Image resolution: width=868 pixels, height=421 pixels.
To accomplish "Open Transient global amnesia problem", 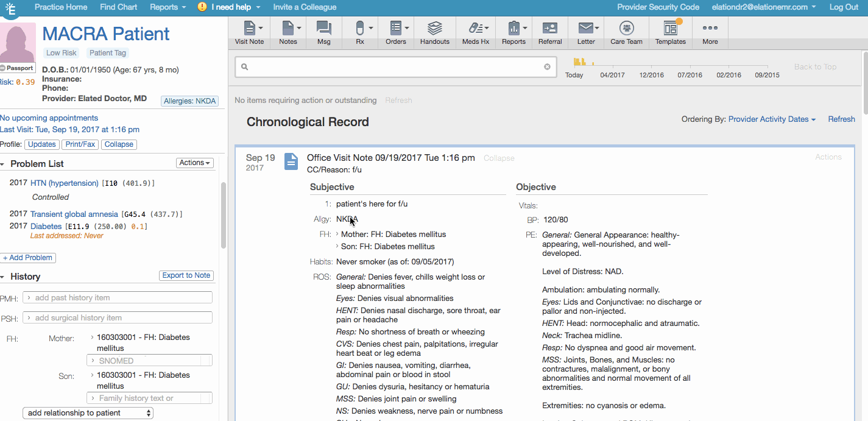I will (x=74, y=214).
